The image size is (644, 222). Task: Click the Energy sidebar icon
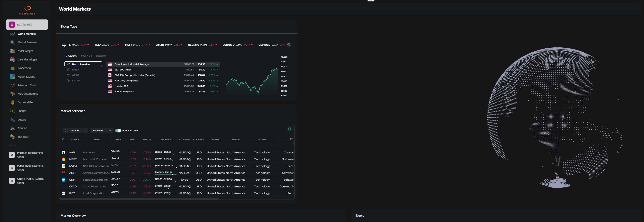(x=12, y=111)
